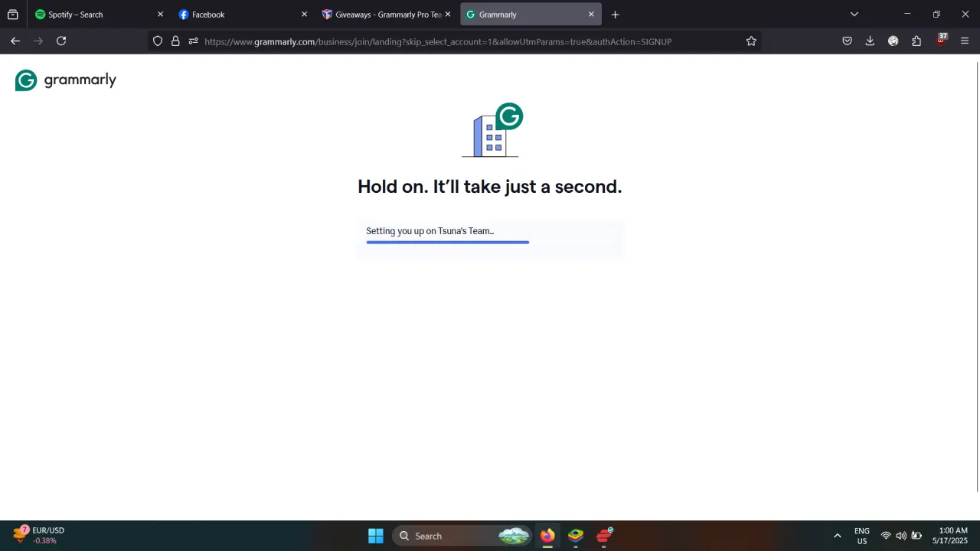Click the Grammarly logo in page header

tap(66, 80)
